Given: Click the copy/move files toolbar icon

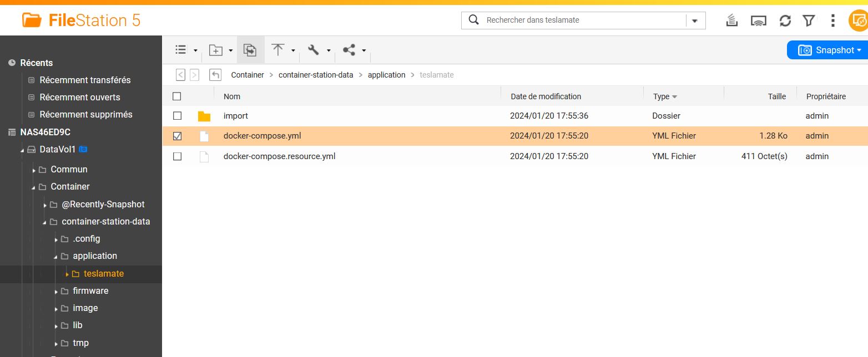Looking at the screenshot, I should pyautogui.click(x=250, y=50).
